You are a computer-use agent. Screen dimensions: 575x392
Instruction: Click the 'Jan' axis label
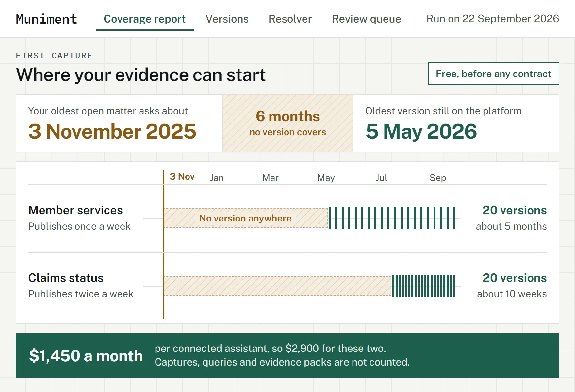[x=217, y=178]
